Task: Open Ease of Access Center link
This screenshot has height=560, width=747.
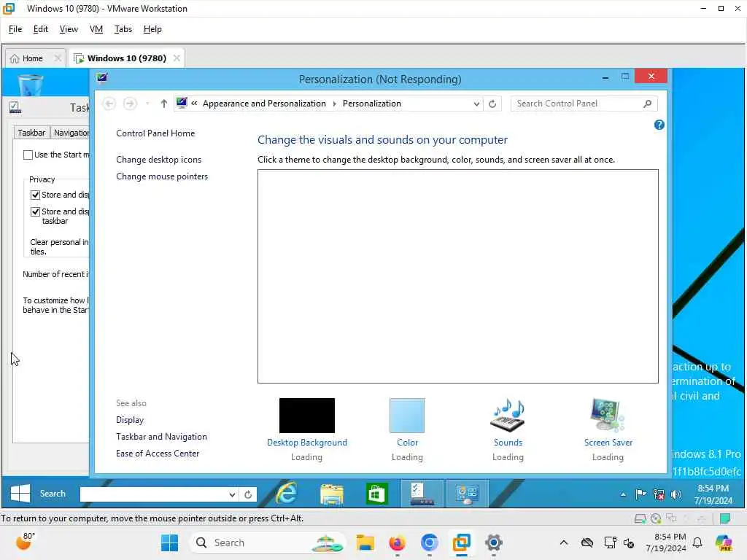Action: [158, 454]
